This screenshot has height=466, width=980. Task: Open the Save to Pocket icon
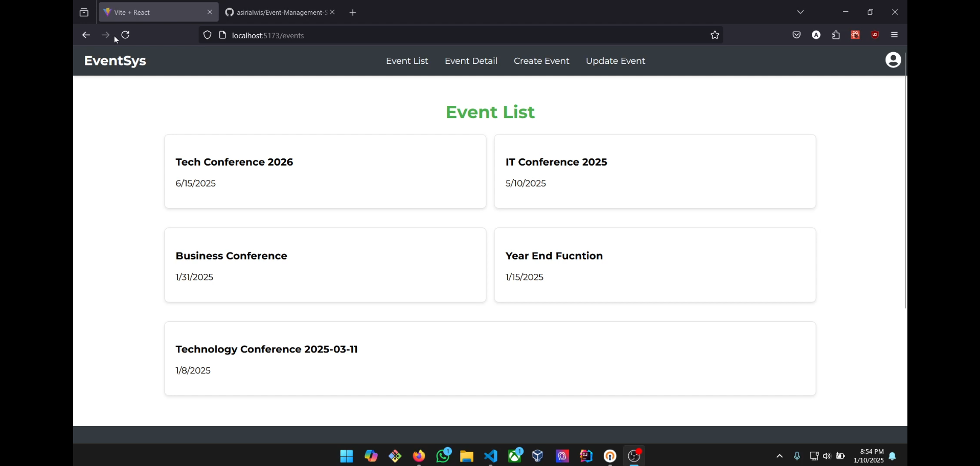[x=796, y=35]
